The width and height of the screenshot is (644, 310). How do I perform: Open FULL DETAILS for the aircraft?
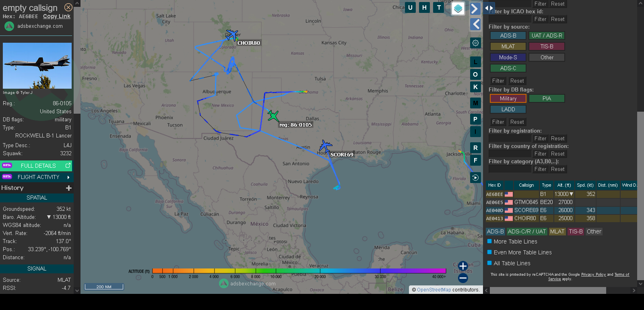[37, 166]
